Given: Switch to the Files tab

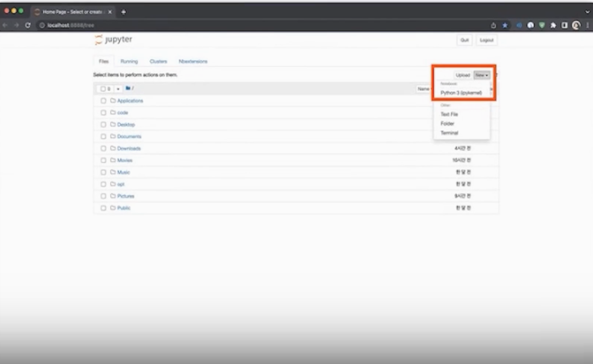Looking at the screenshot, I should 104,61.
